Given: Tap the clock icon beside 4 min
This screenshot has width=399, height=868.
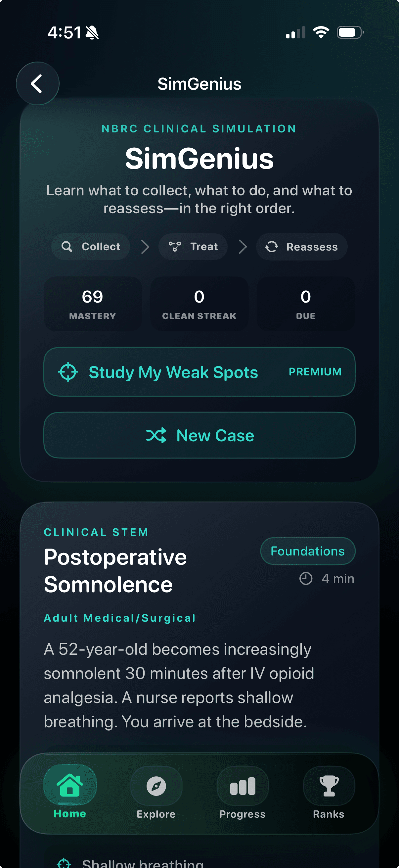Looking at the screenshot, I should [x=306, y=579].
